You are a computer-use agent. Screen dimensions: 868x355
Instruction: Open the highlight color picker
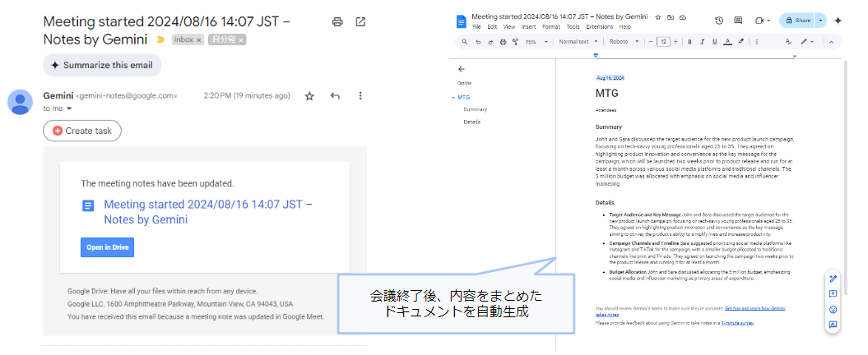coord(740,41)
